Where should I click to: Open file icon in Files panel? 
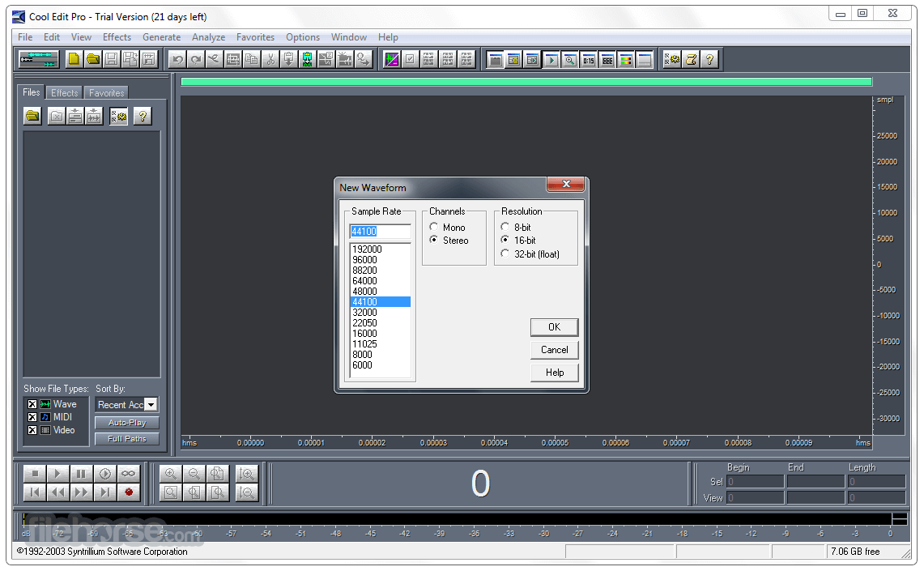tap(32, 116)
